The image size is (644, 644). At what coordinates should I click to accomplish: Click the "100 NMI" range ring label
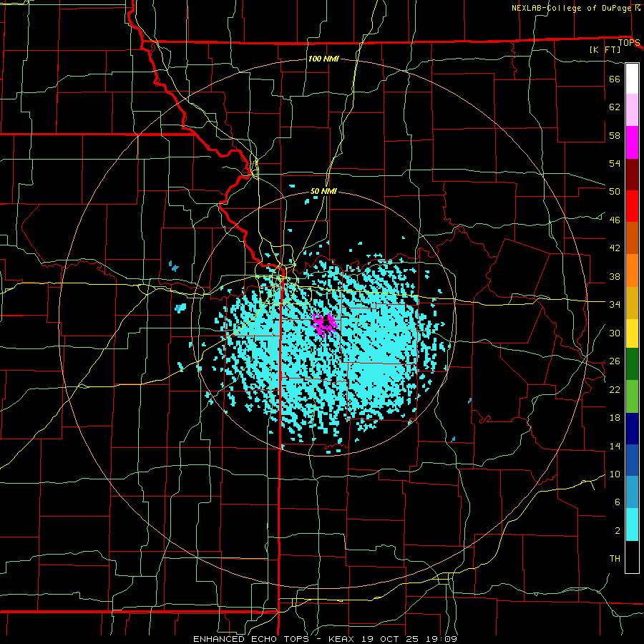(x=323, y=59)
